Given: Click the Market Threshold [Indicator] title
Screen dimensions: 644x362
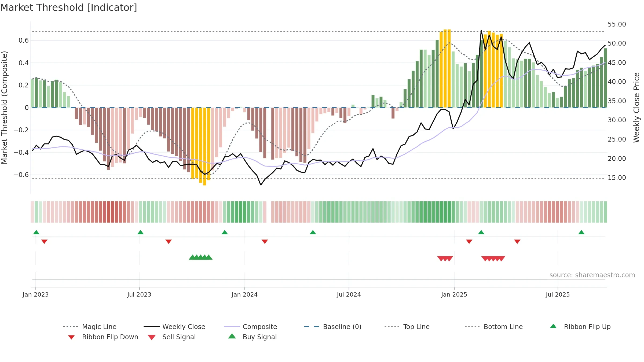Looking at the screenshot, I should pos(69,8).
